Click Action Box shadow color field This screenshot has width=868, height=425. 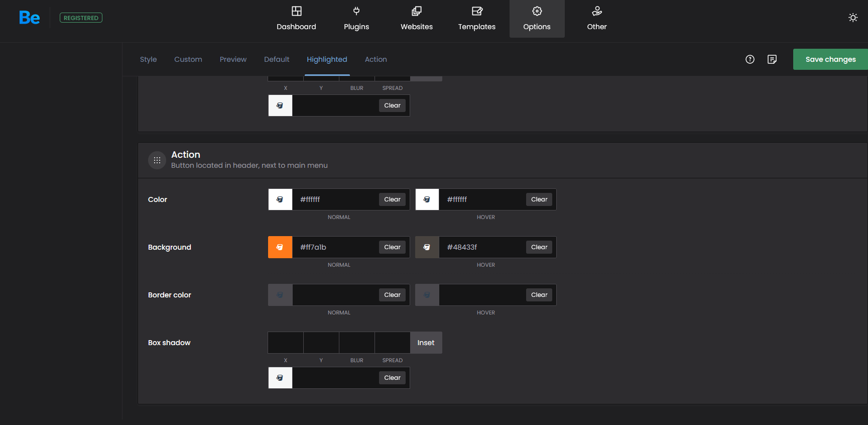point(335,378)
